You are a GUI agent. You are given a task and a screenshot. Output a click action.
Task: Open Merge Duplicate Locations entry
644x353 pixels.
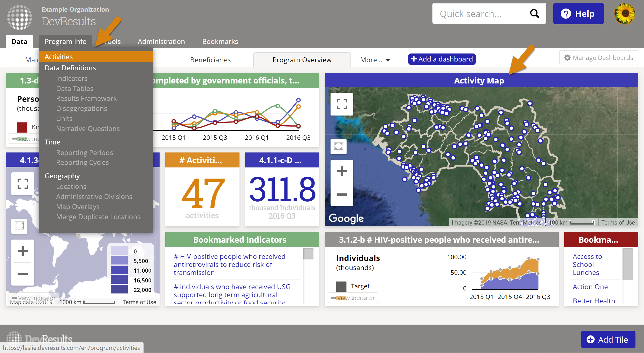[x=98, y=217]
